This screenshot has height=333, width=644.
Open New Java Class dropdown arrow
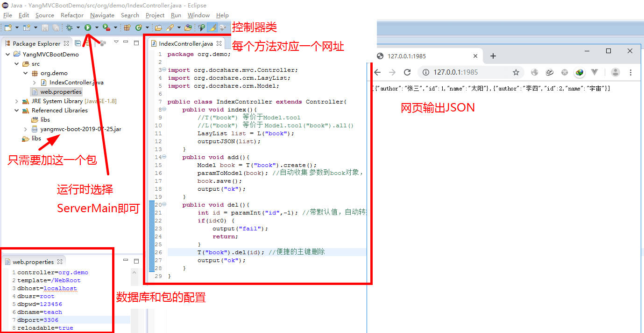147,28
